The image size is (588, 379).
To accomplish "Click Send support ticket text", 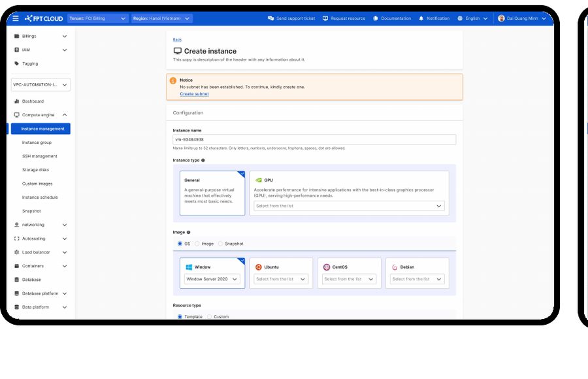I will [295, 18].
